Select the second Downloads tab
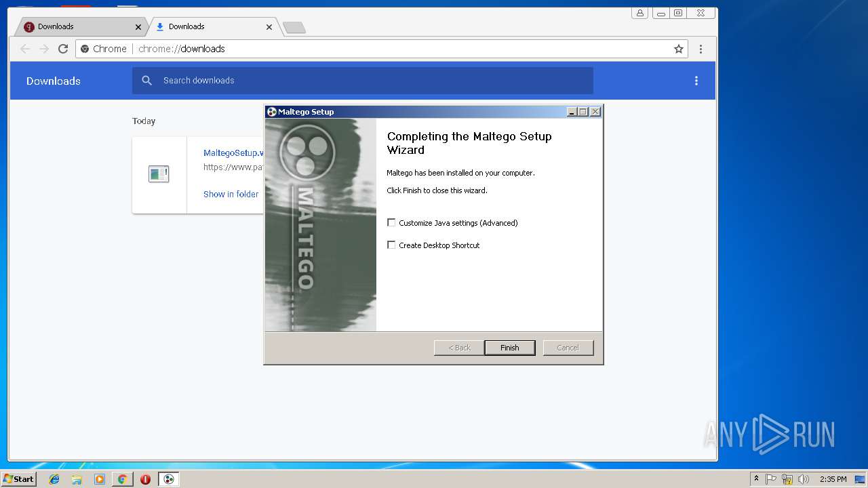Image resolution: width=868 pixels, height=488 pixels. [214, 27]
